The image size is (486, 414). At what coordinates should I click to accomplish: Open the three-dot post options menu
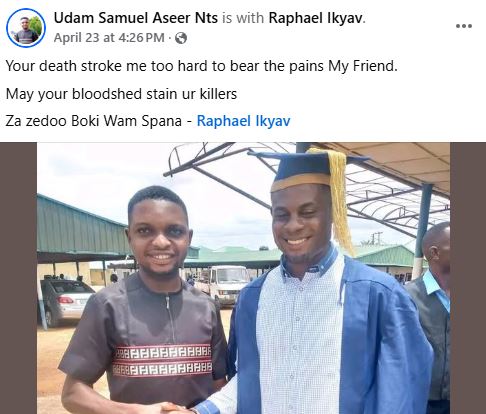coord(464,26)
